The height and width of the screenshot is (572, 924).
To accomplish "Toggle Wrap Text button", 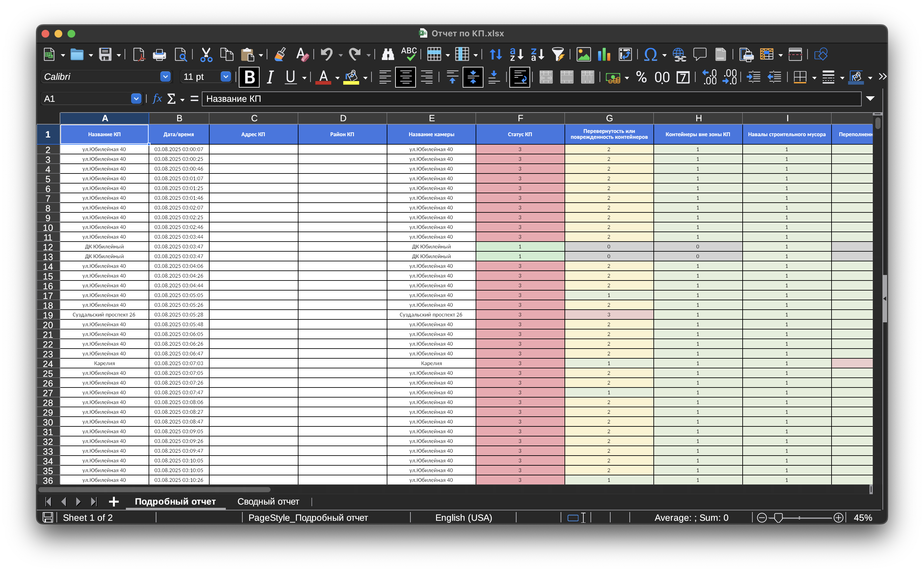I will 519,77.
